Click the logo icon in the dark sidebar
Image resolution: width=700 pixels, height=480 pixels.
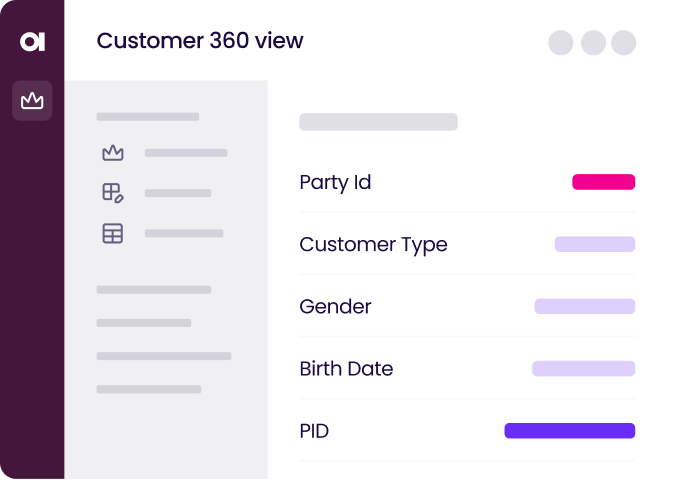click(32, 42)
